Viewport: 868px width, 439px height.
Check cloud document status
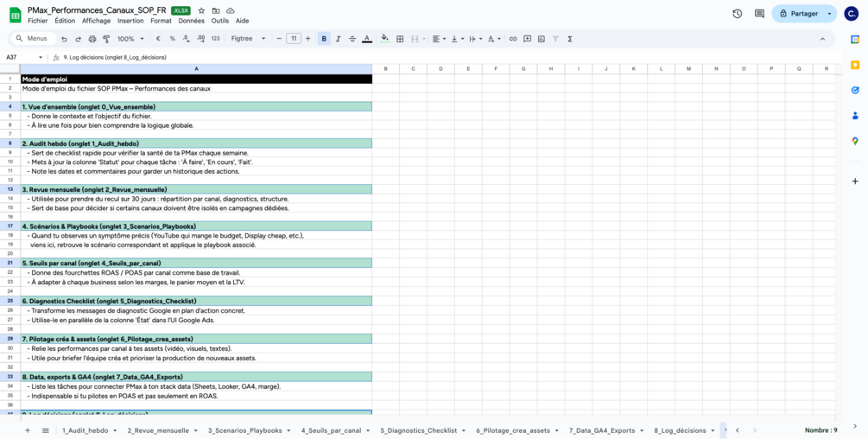(231, 10)
